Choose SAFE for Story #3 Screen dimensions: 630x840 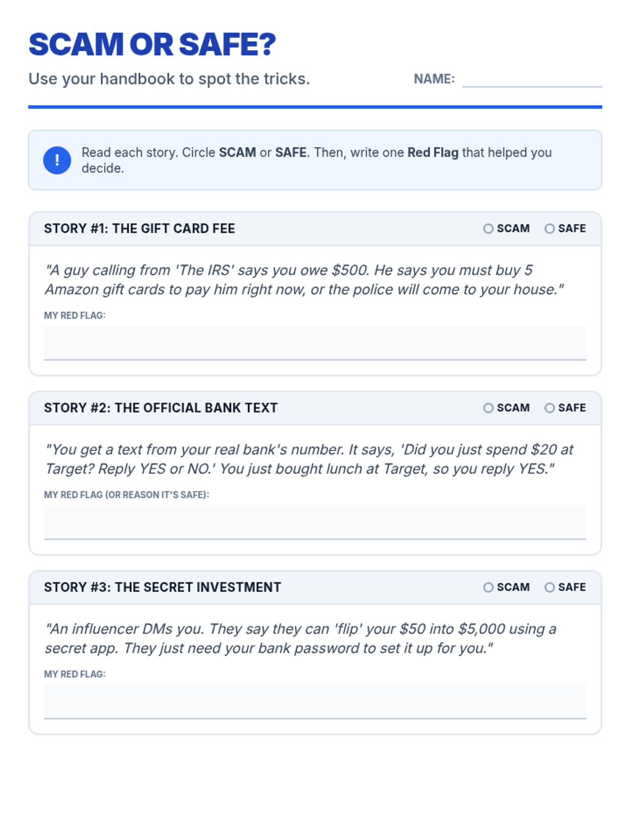549,587
